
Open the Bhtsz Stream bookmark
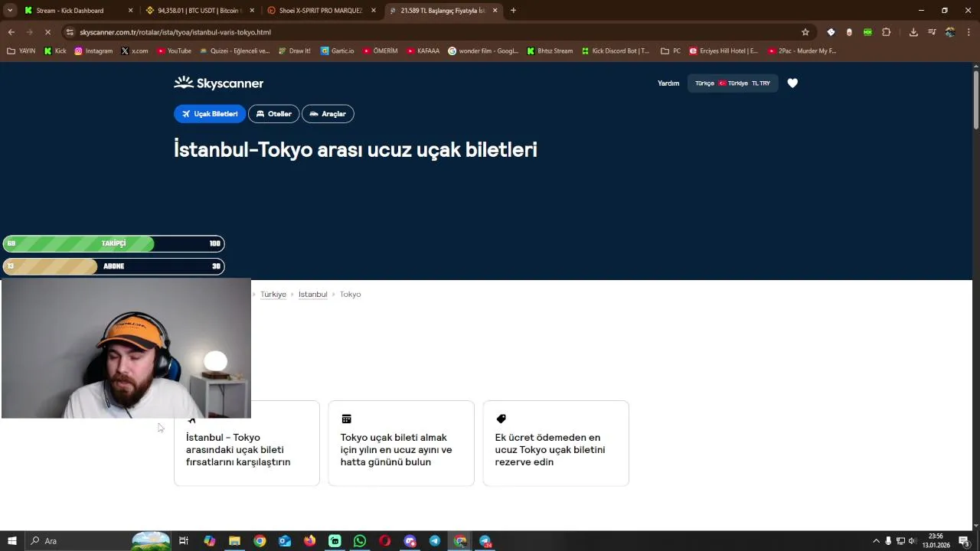[x=550, y=51]
